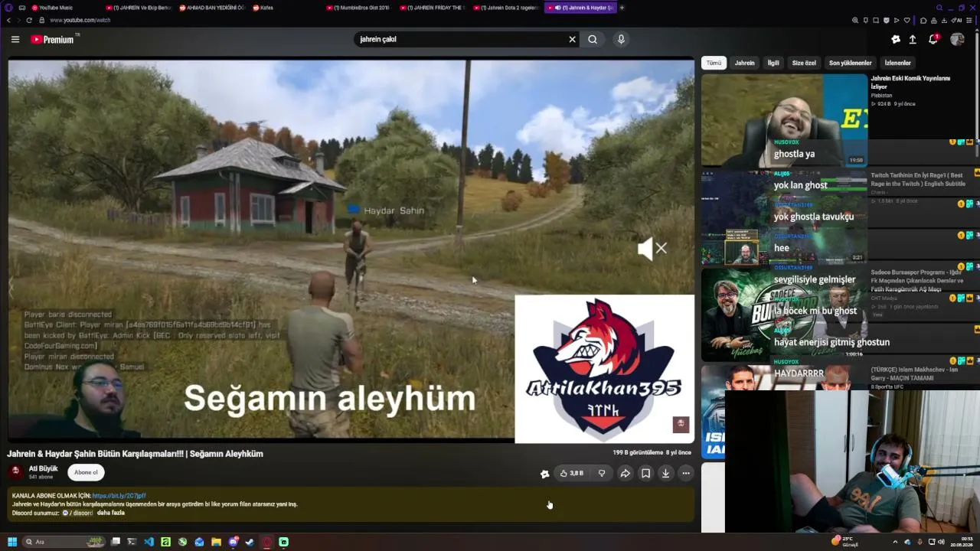Viewport: 980px width, 551px height.
Task: Switch to the Jahrein Dota 2 tab
Action: [506, 8]
